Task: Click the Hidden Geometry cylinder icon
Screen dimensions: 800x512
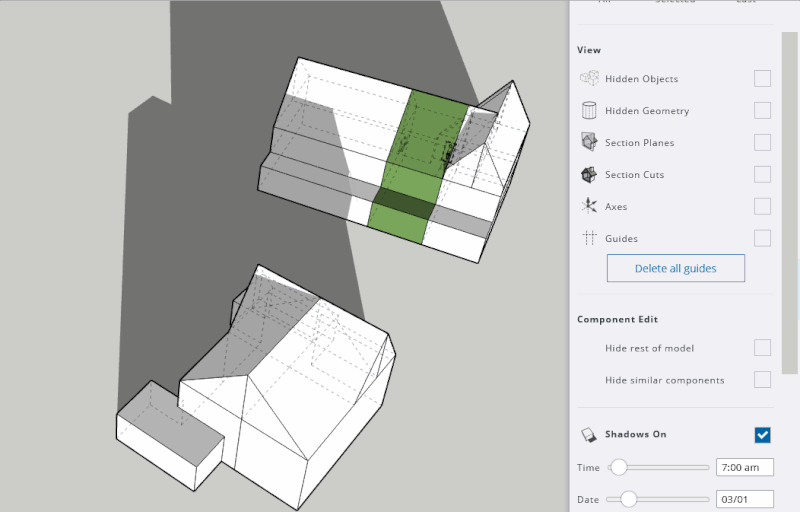Action: (x=589, y=110)
